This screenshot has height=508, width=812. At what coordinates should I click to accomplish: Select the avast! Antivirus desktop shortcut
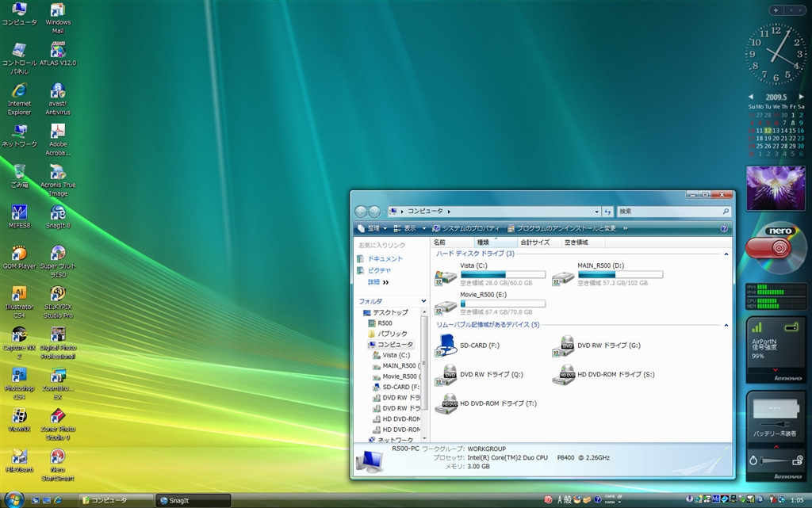point(57,92)
